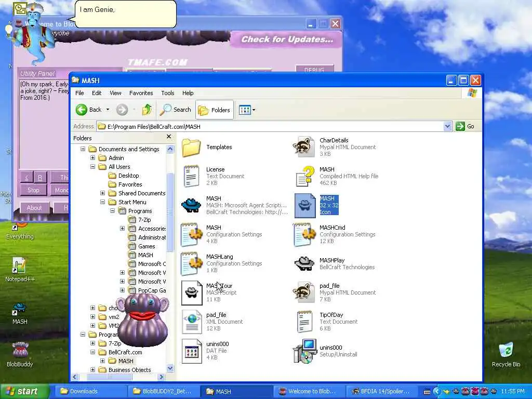Select MASHLang Configuration Settings icon

coord(191,263)
